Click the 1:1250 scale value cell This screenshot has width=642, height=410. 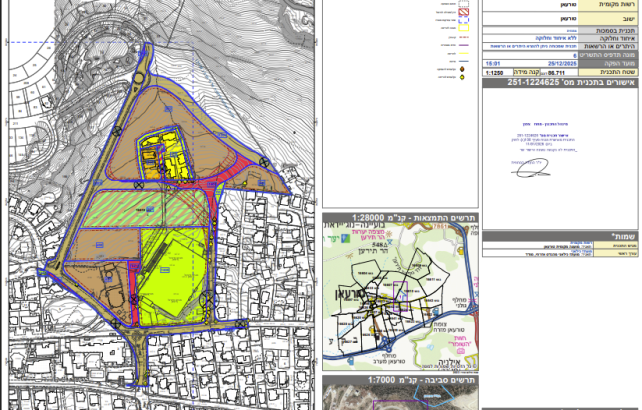tap(494, 73)
